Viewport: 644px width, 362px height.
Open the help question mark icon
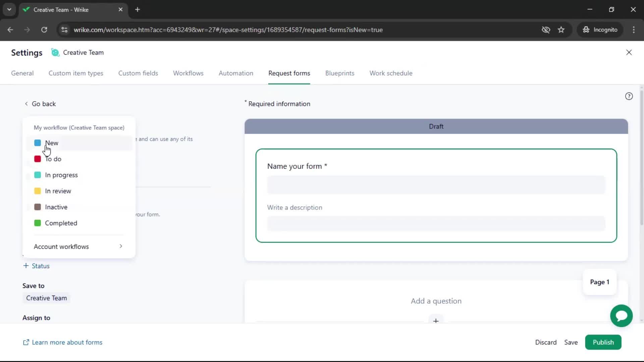(629, 97)
